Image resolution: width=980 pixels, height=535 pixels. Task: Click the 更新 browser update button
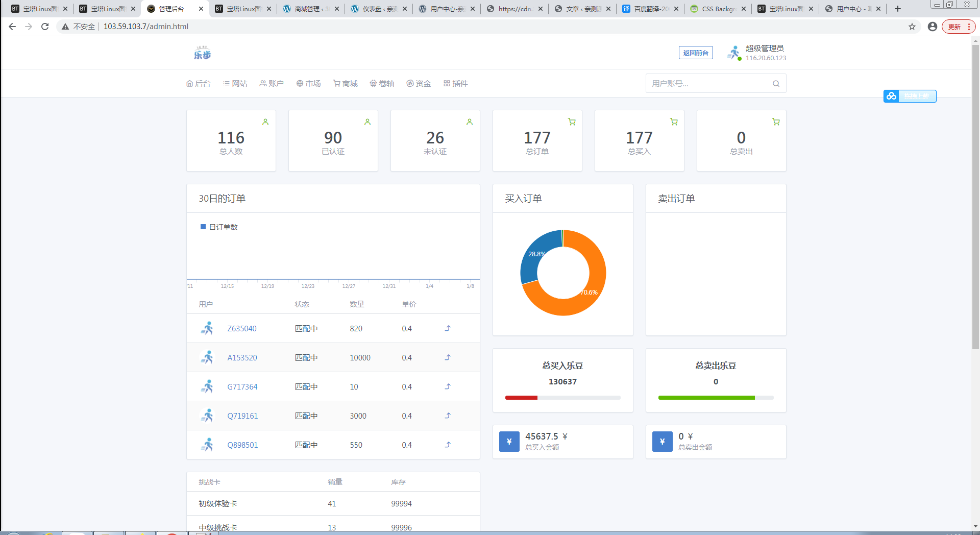coord(958,27)
